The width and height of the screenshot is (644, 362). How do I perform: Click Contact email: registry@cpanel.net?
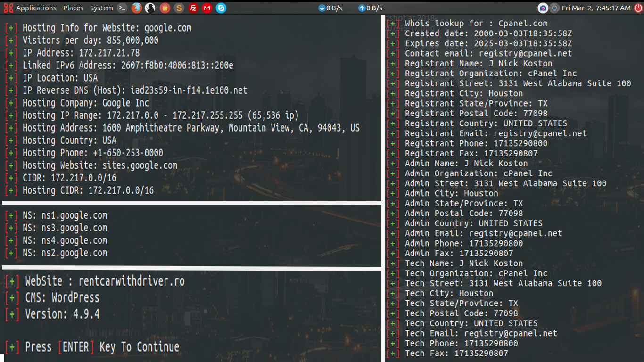click(x=479, y=53)
